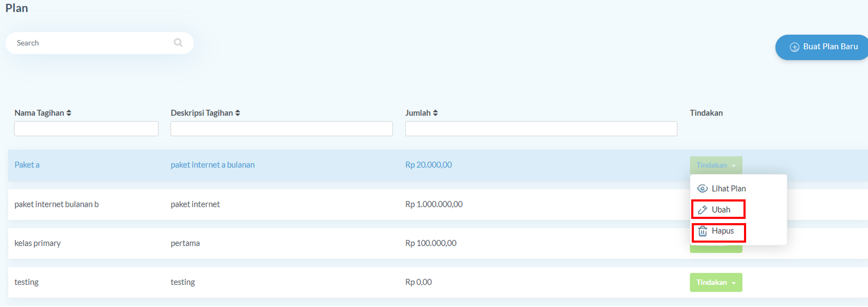Click the plus circle icon on Buat Plan Baru
The width and height of the screenshot is (868, 307).
(794, 47)
